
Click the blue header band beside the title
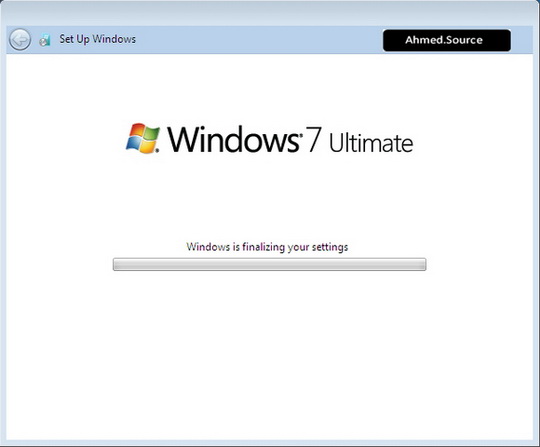258,40
